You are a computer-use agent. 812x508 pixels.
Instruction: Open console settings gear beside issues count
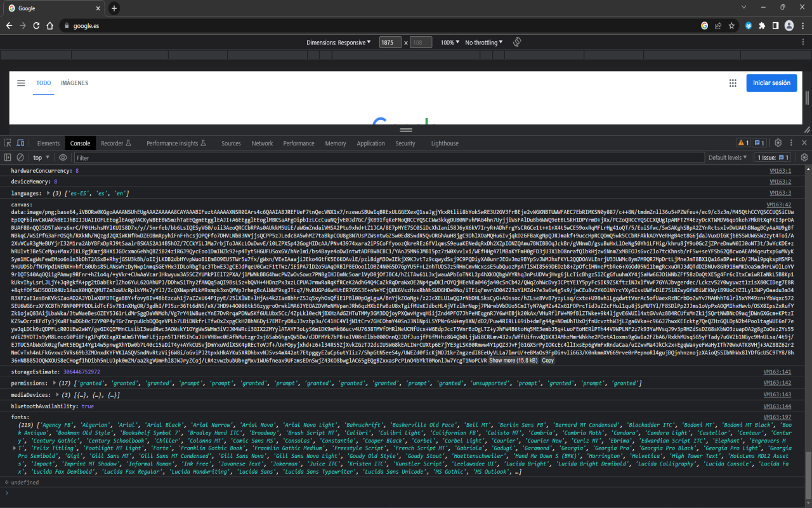(x=804, y=157)
